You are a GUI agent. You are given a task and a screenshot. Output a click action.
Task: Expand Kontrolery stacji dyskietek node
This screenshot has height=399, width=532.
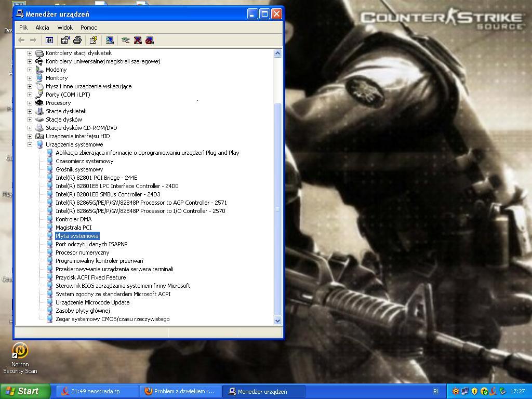click(x=30, y=53)
